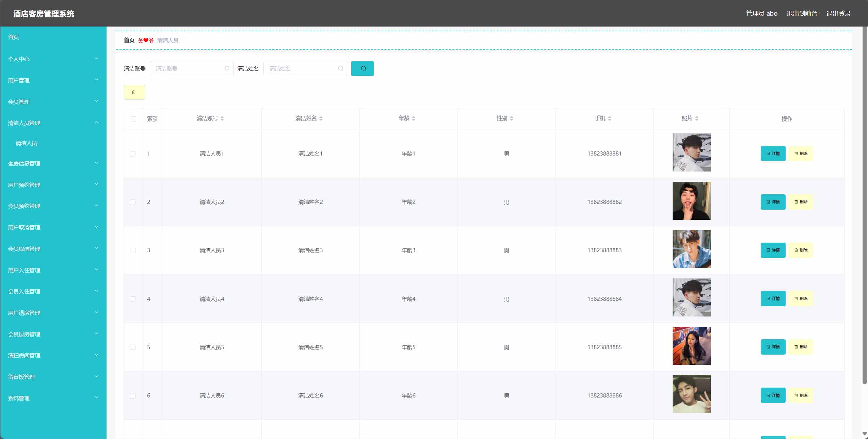Delete row 清洁人员6 via 删除
Viewport: 868px width, 439px height.
click(x=801, y=395)
